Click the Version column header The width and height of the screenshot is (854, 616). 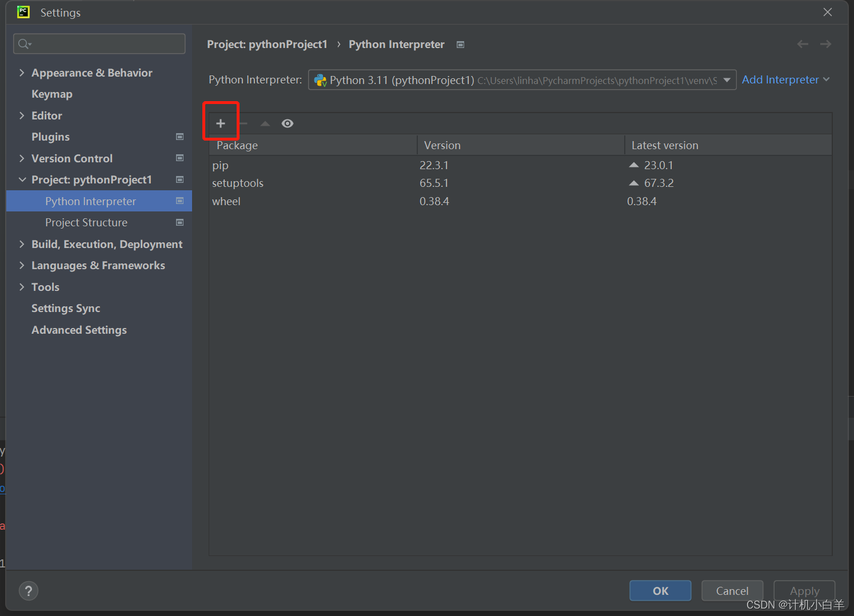[521, 145]
